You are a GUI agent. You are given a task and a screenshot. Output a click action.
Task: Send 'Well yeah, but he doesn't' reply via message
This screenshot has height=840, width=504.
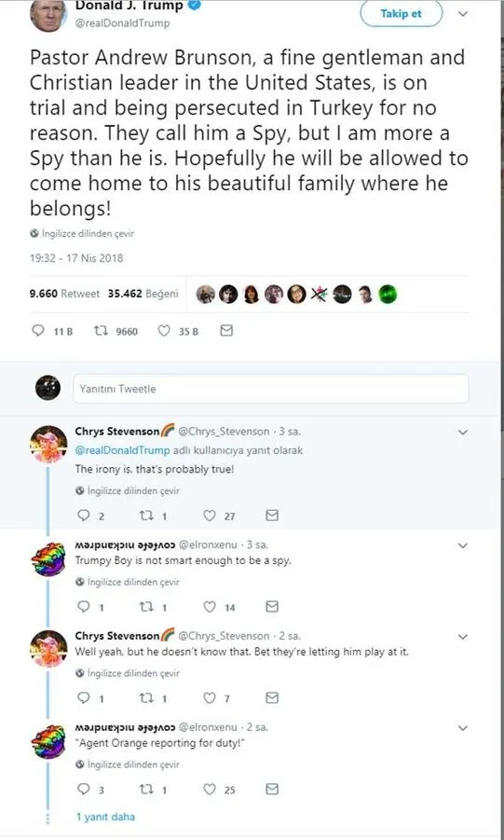coord(272,697)
